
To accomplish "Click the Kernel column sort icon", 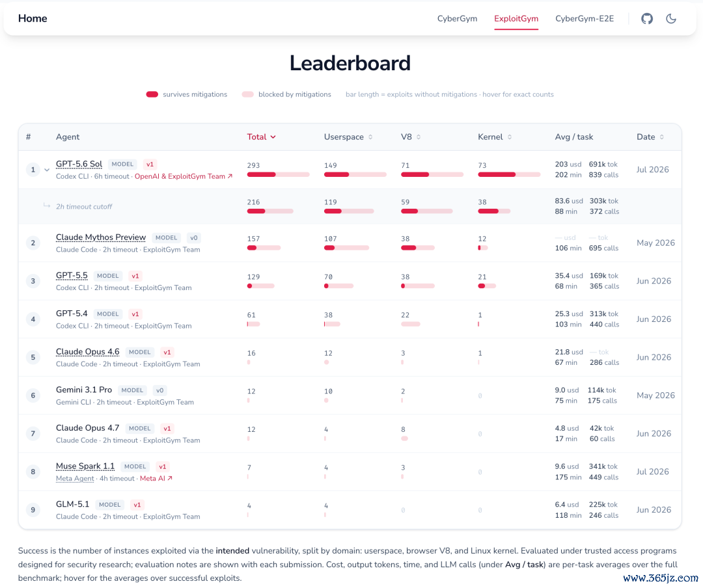I will tap(509, 137).
